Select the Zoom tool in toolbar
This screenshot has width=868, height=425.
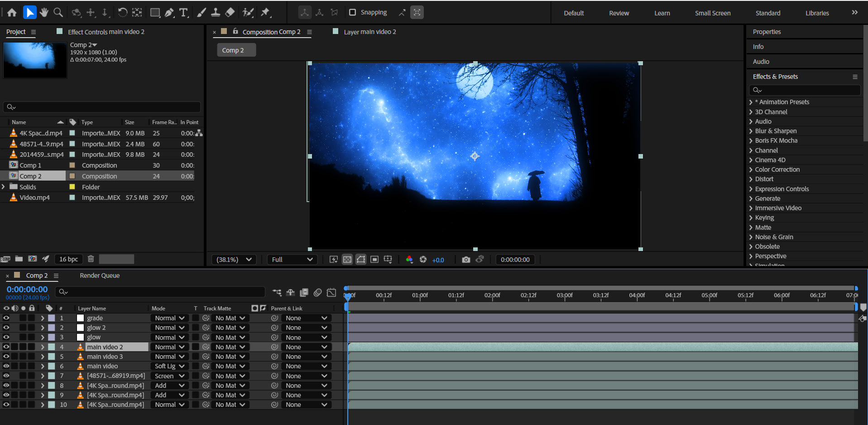pyautogui.click(x=58, y=13)
